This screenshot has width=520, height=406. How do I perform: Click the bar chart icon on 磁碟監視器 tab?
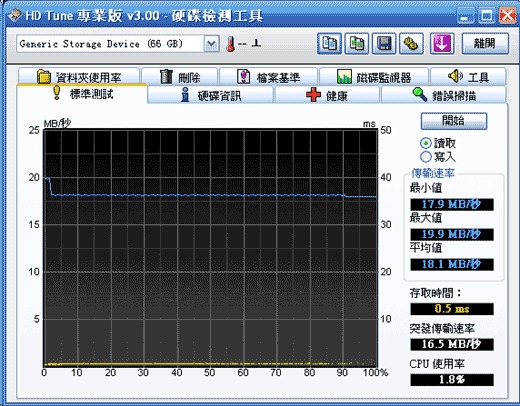(344, 77)
